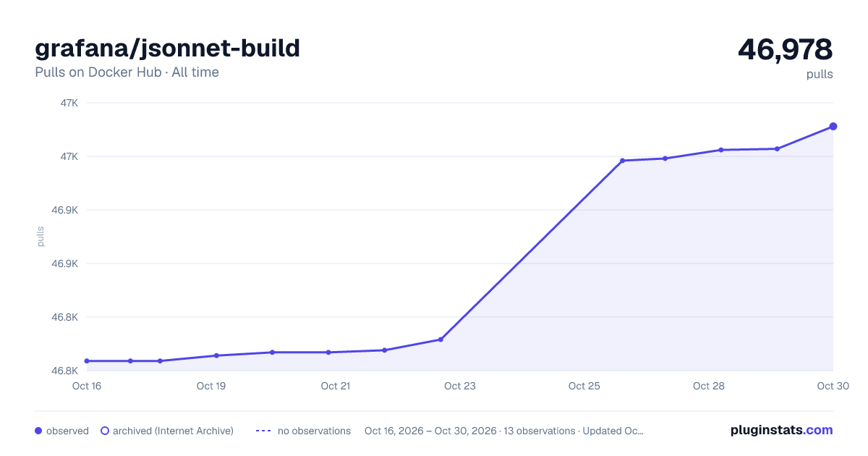Click the 'observed' legend label
The width and height of the screenshot is (868, 456).
point(67,431)
